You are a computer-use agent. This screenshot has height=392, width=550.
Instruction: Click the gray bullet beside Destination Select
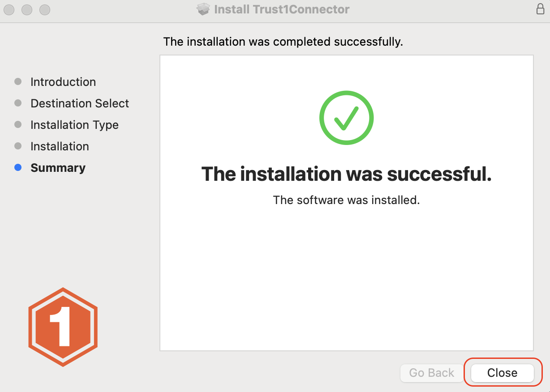(18, 103)
